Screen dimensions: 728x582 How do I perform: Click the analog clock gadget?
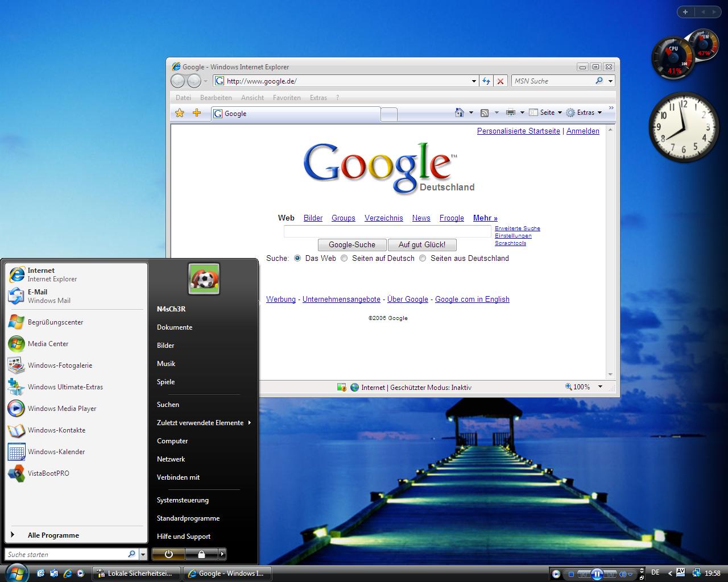coord(684,128)
